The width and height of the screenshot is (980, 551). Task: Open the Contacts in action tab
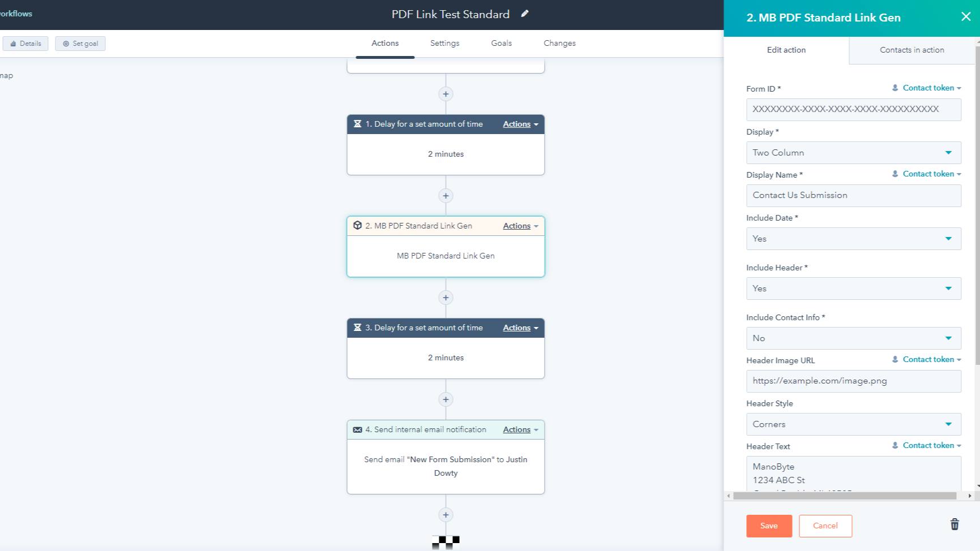911,50
